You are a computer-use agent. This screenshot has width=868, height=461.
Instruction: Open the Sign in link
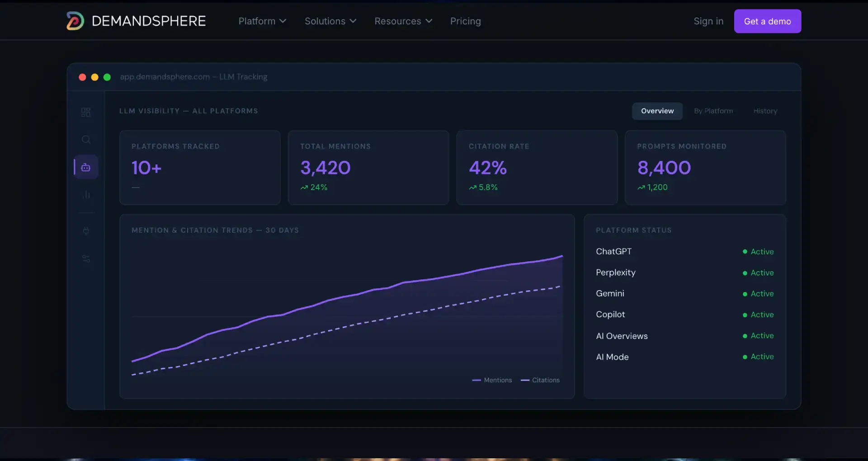click(708, 21)
